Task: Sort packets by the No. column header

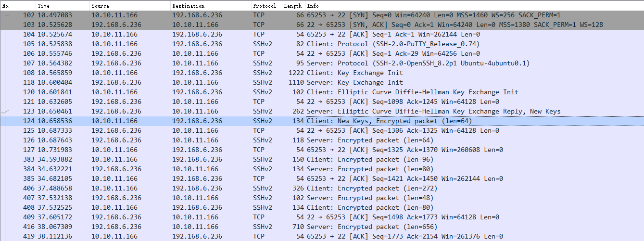Action: pos(18,6)
